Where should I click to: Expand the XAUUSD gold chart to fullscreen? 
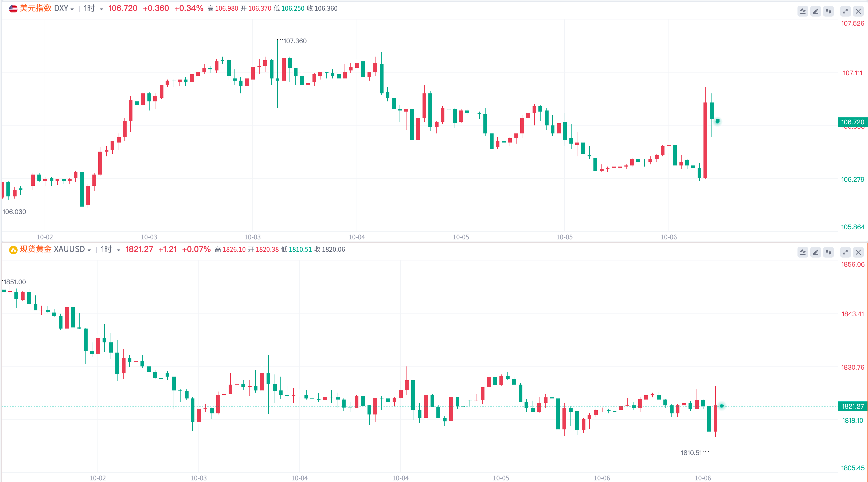845,252
